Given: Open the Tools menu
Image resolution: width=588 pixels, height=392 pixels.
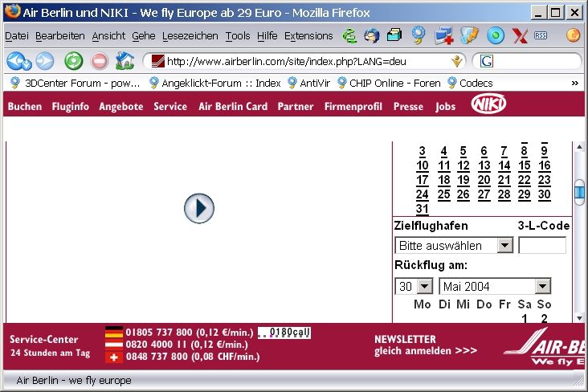Looking at the screenshot, I should [x=238, y=36].
